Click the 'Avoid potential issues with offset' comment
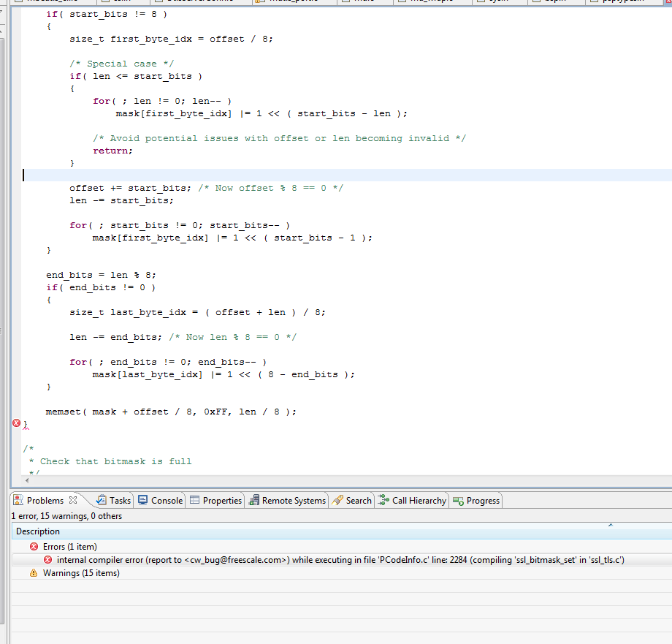 tap(279, 138)
